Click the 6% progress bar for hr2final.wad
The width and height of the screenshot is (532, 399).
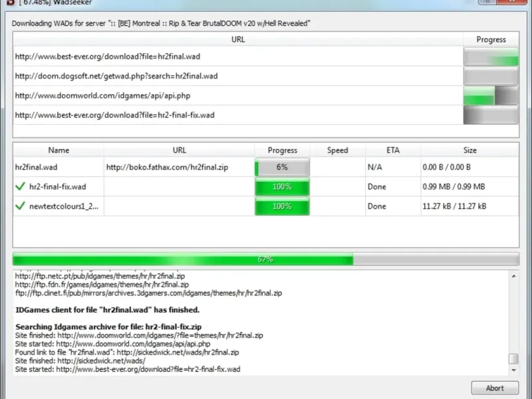click(282, 167)
